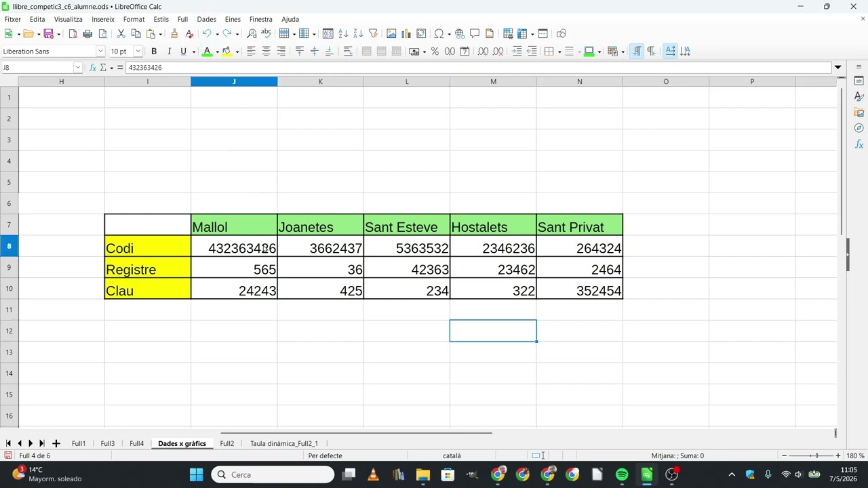Open the Format menu
Image resolution: width=868 pixels, height=488 pixels.
[x=134, y=20]
